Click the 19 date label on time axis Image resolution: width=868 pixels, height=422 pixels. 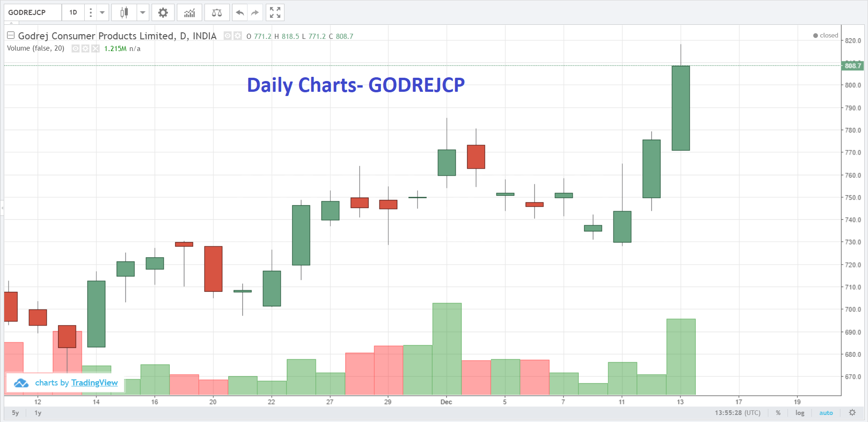tap(797, 402)
